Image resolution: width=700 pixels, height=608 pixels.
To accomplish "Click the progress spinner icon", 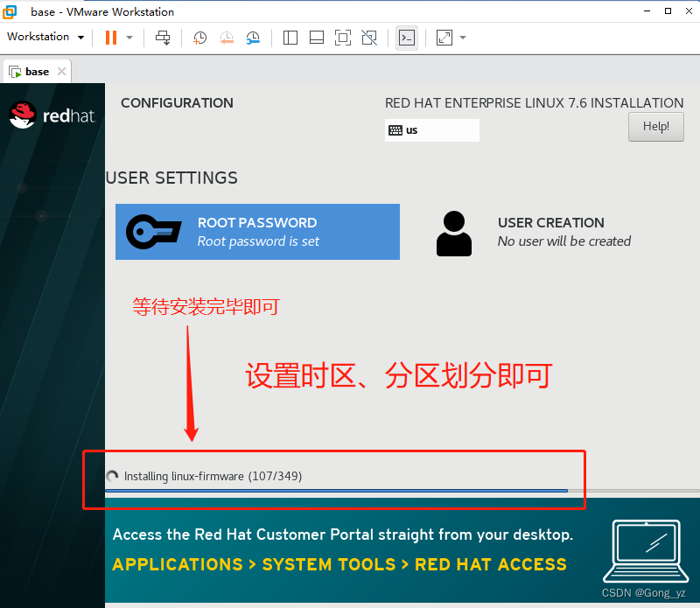I will 112,476.
